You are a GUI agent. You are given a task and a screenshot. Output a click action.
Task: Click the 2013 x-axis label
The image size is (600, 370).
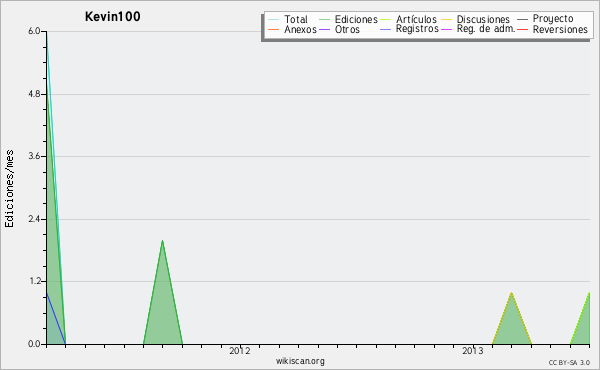tap(473, 351)
